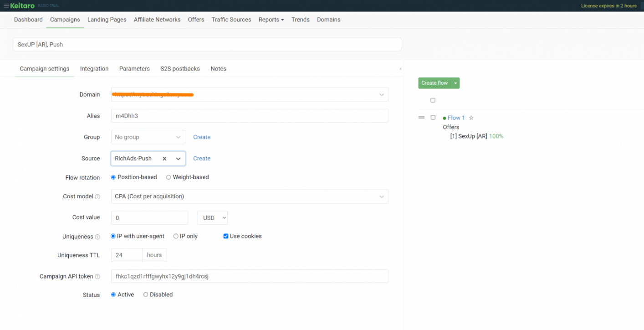Image resolution: width=644 pixels, height=330 pixels.
Task: Switch to Campaign settings tab
Action: [x=45, y=69]
